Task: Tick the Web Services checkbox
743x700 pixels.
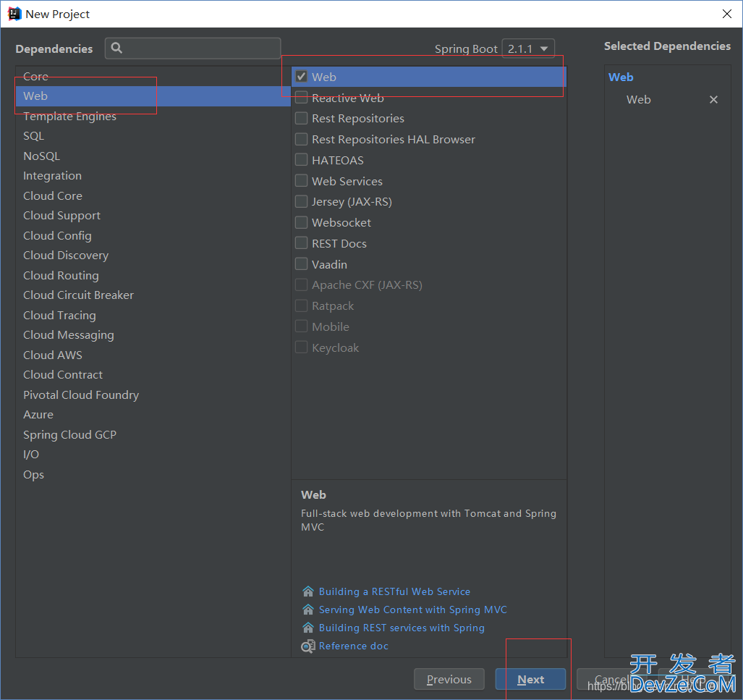Action: point(302,181)
